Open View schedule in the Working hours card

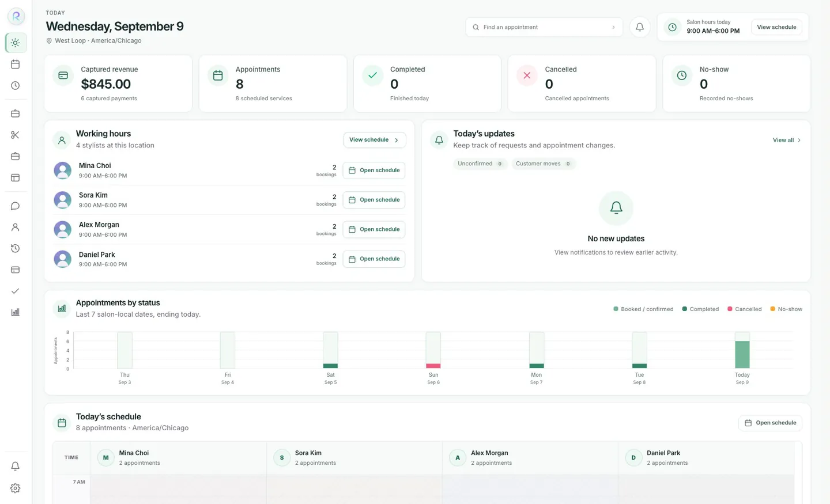[375, 140]
